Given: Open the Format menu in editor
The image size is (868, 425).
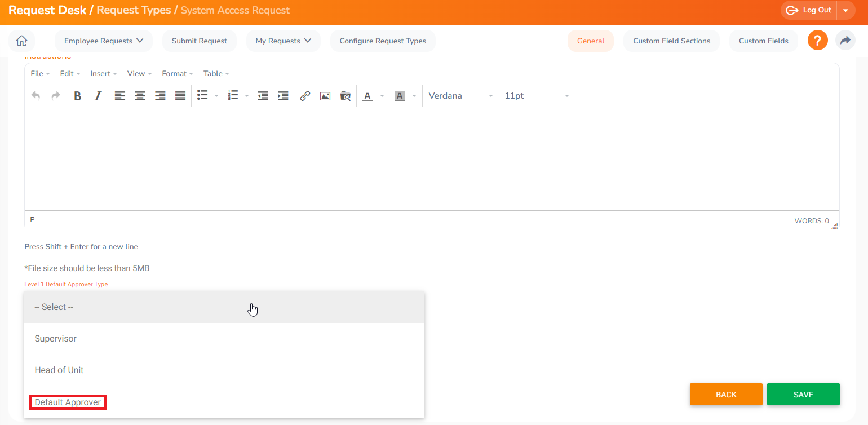Looking at the screenshot, I should [177, 74].
